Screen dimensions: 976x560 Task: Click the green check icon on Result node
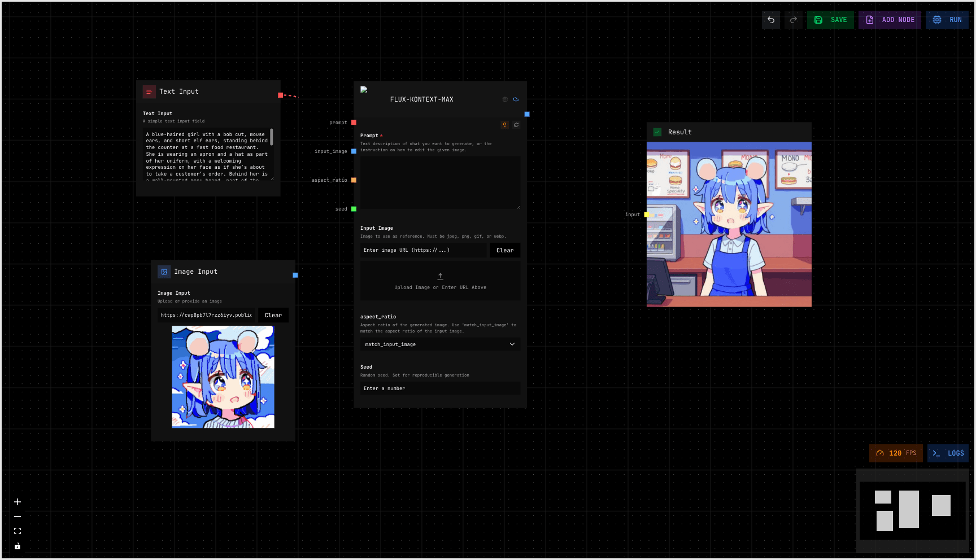point(657,132)
